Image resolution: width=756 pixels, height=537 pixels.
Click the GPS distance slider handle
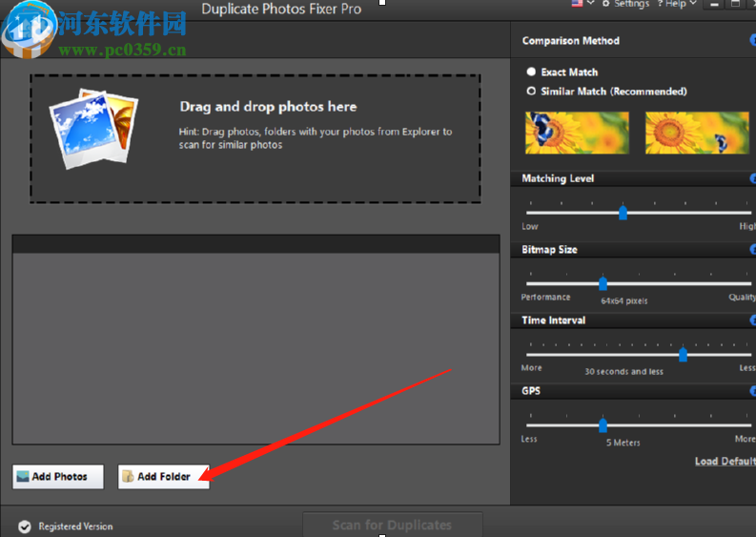tap(603, 425)
